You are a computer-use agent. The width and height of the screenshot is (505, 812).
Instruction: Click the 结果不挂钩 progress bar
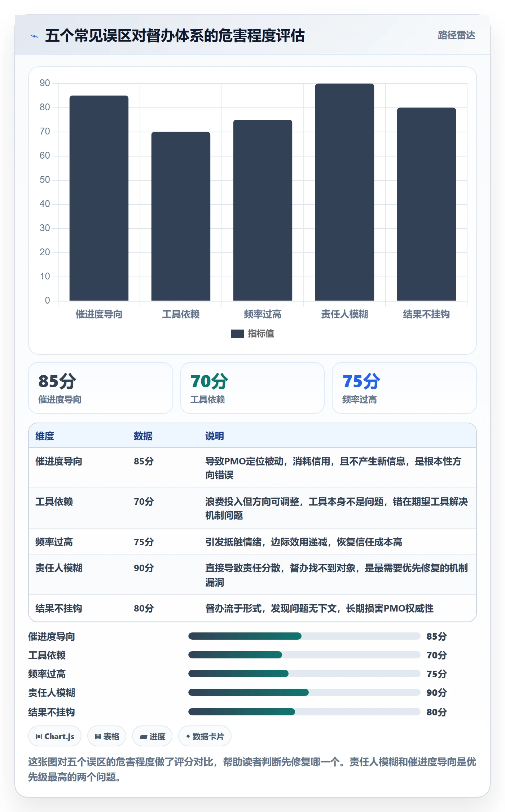click(304, 712)
